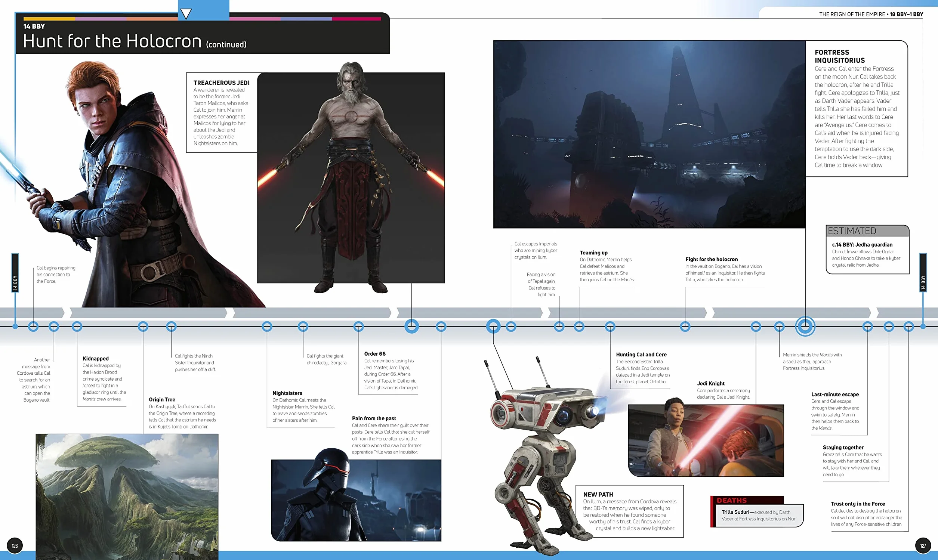Click the timeline marker linked to Jedi Knight

coord(756,327)
